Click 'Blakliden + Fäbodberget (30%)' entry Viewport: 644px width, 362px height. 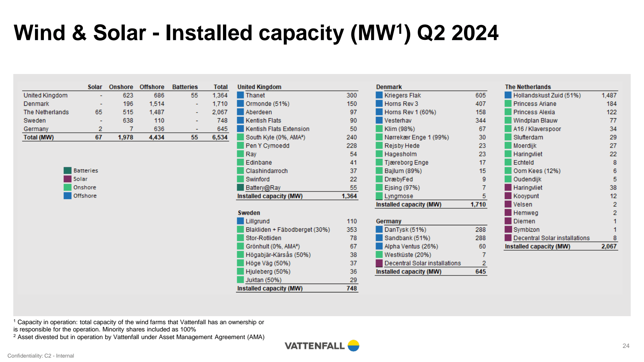point(288,230)
